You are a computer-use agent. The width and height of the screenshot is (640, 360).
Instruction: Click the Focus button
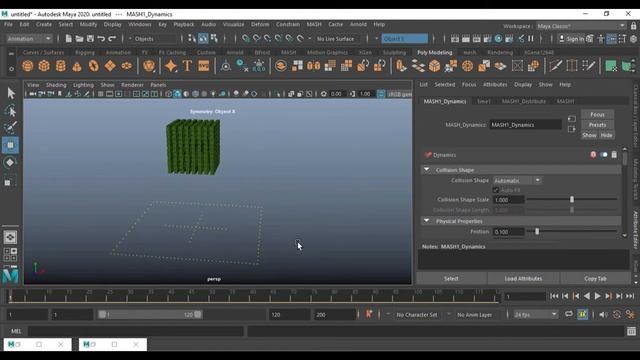[x=597, y=114]
